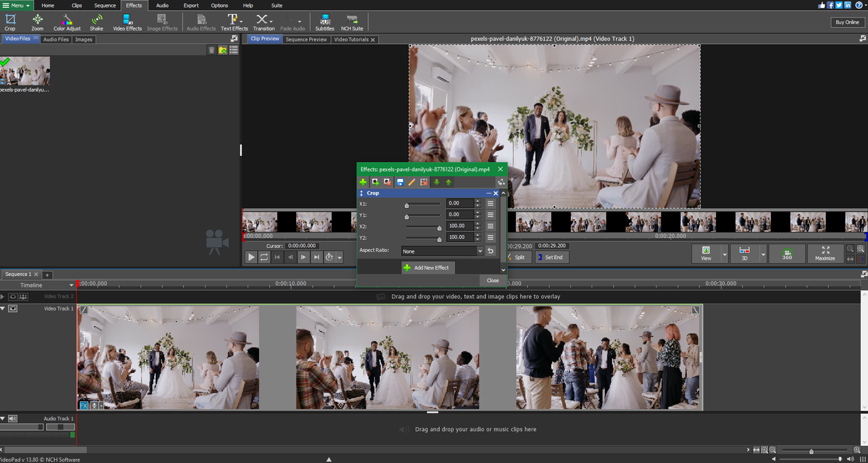
Task: Open the View button dropdown arrow
Action: 724,256
